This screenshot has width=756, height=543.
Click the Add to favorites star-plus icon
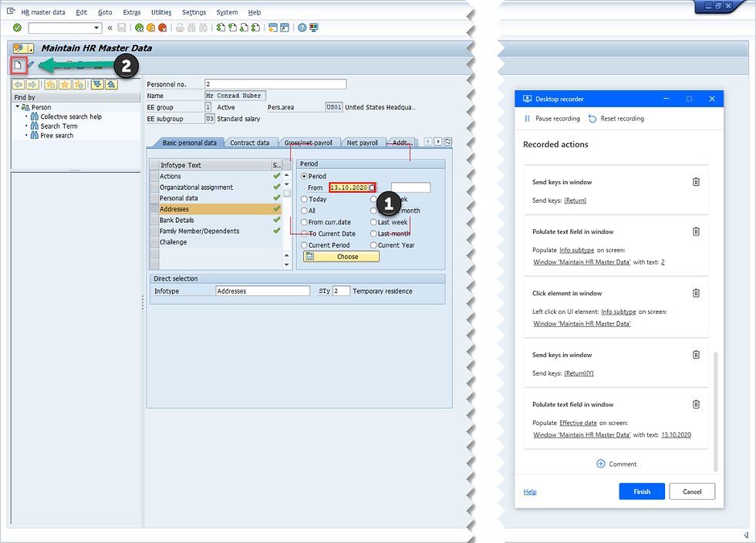[51, 84]
